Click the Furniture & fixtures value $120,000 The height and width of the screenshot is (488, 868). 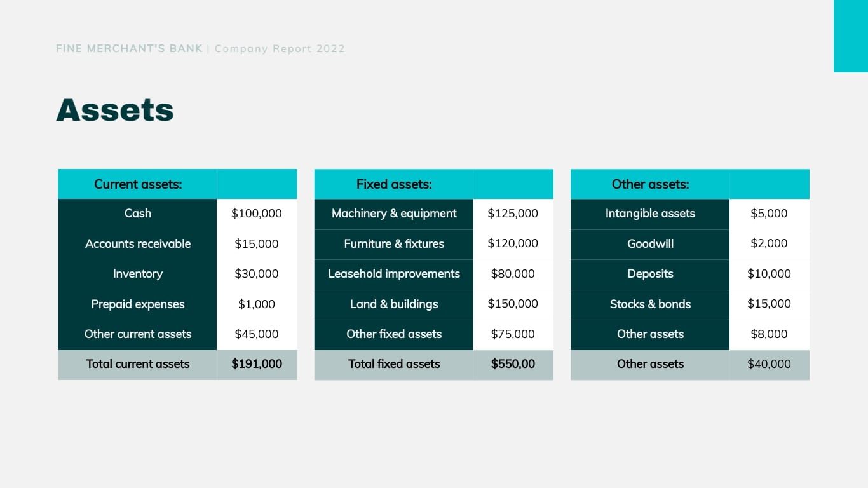coord(513,244)
